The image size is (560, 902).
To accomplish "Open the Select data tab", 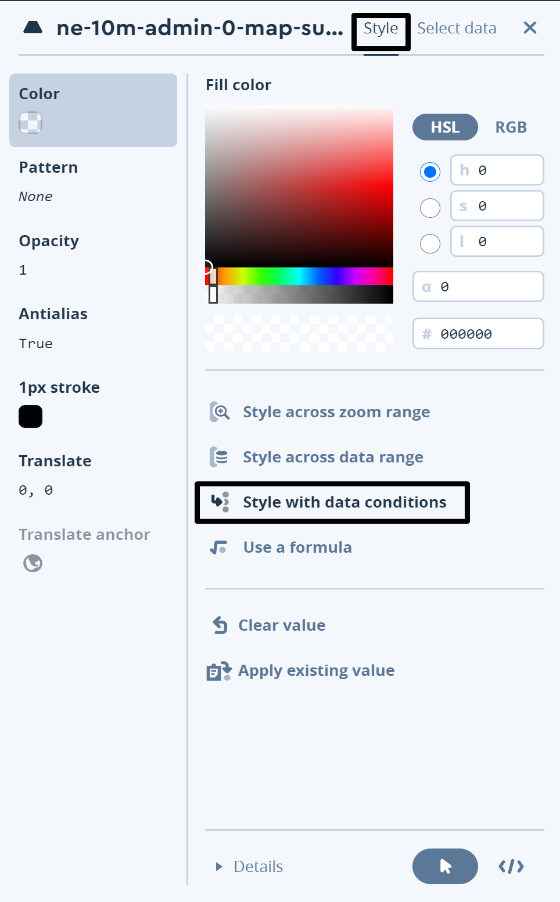I will pyautogui.click(x=457, y=28).
